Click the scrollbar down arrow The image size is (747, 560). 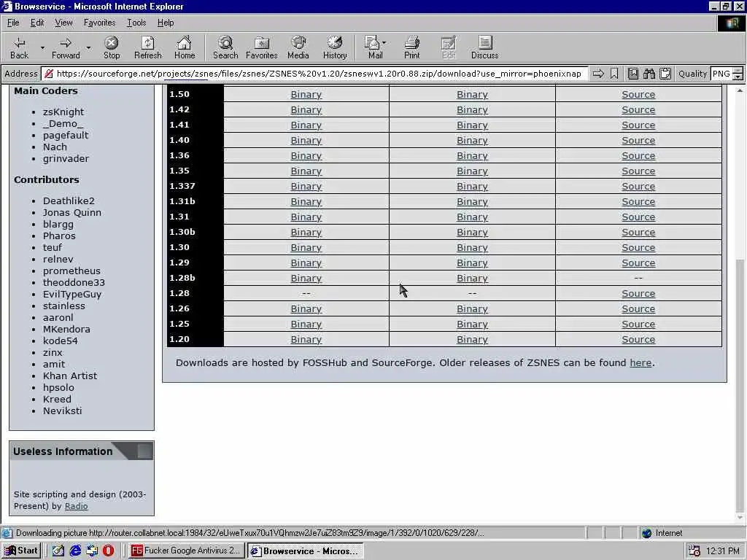[x=740, y=518]
